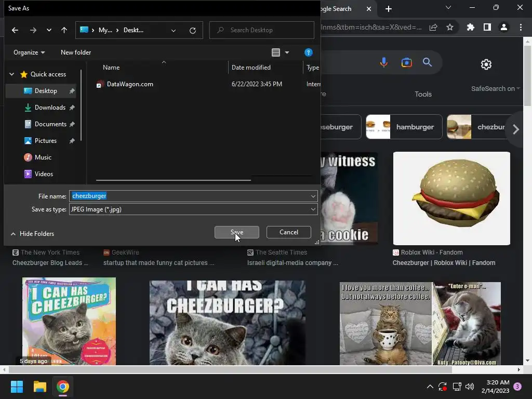Image resolution: width=532 pixels, height=399 pixels.
Task: Click Tools in Google Images
Action: click(x=423, y=95)
